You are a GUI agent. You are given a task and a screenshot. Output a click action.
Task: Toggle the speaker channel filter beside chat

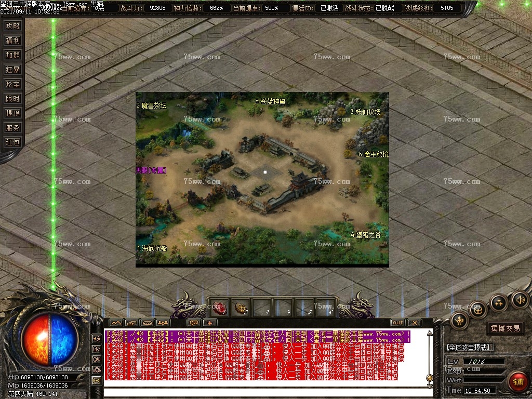96,338
